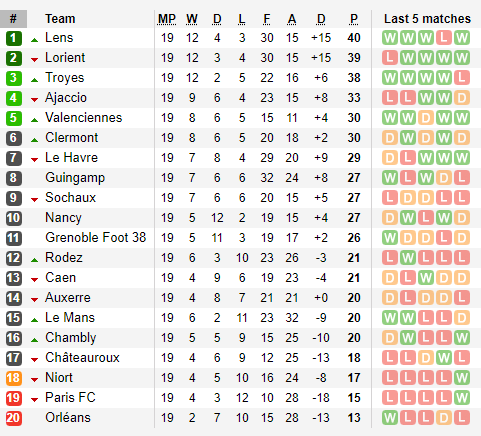This screenshot has height=436, width=481.
Task: Sort by points using the P header
Action: [354, 19]
